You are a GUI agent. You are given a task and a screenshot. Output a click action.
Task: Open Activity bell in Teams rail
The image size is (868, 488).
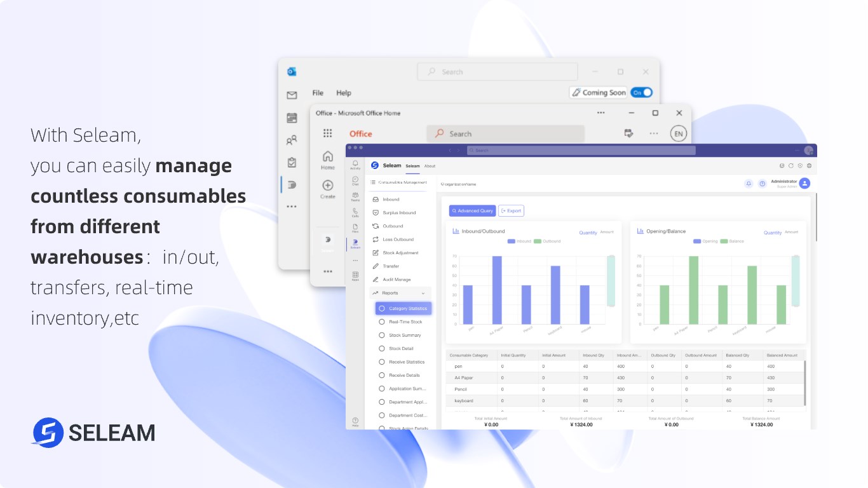click(x=355, y=165)
